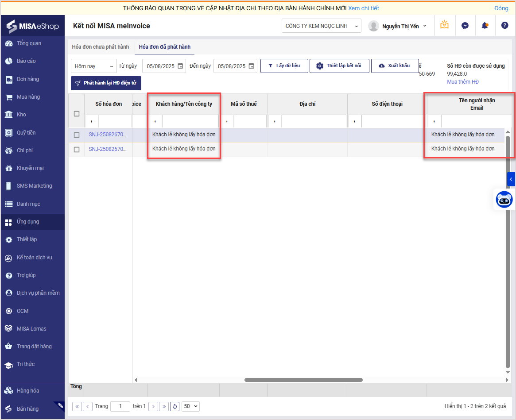
Task: Open the CÔNG TY KEM NGỌC LINH company dropdown
Action: coord(322,26)
